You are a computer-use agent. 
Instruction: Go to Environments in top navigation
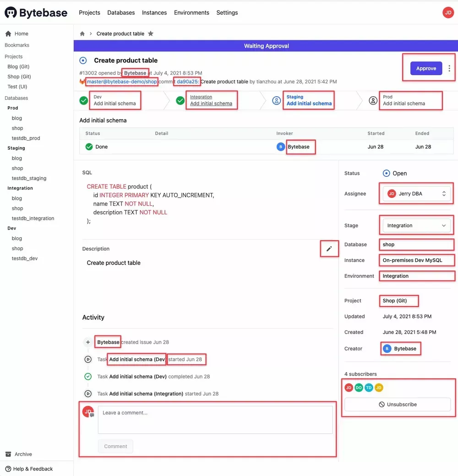pos(191,13)
